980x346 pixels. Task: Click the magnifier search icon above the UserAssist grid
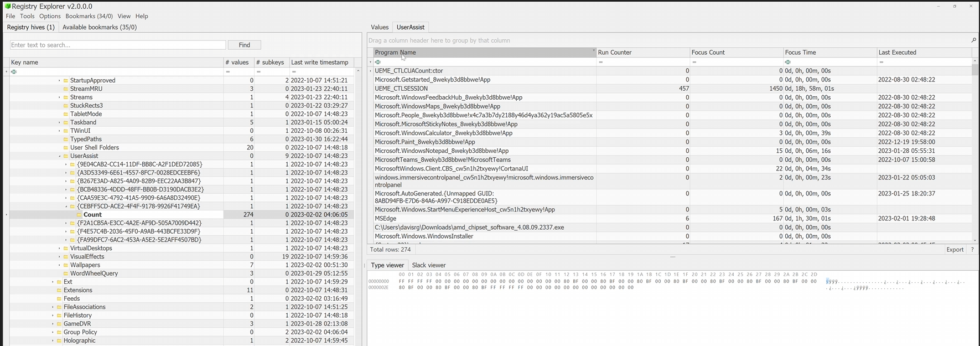point(974,40)
